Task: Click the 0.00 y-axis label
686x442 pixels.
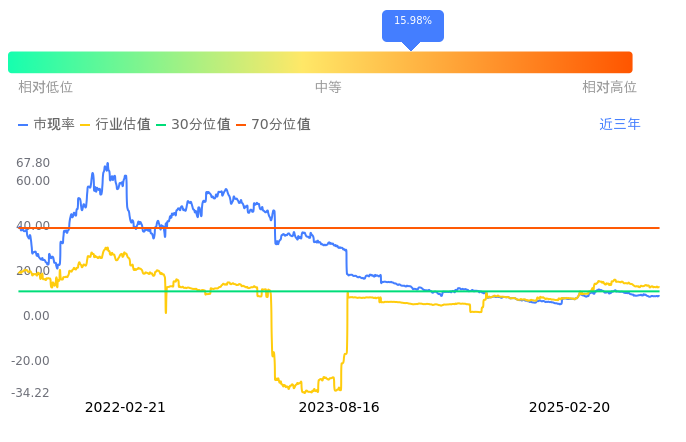Action: pos(37,316)
